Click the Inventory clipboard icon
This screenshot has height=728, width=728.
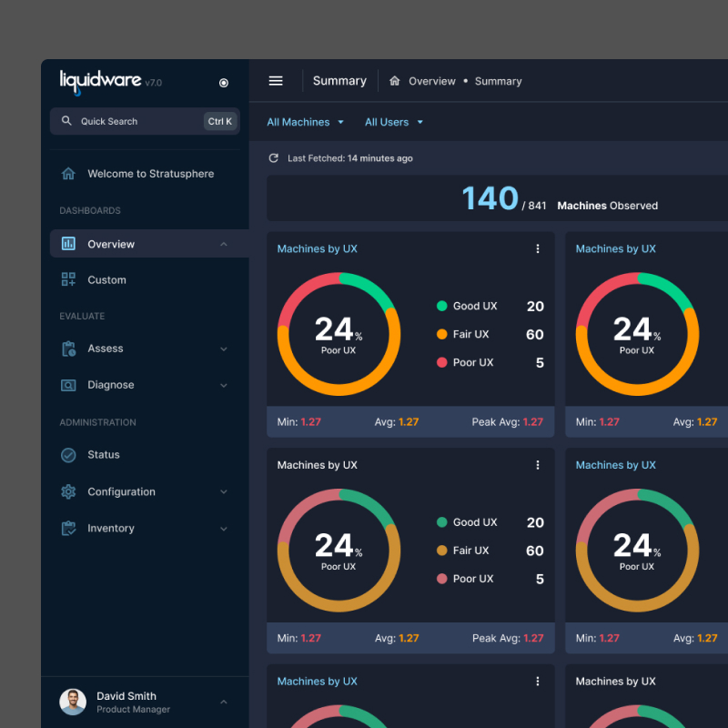click(x=67, y=528)
